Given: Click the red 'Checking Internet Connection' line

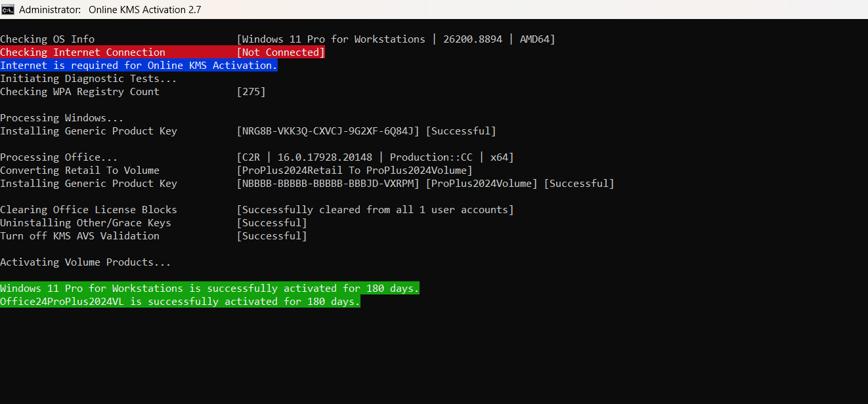Looking at the screenshot, I should coord(163,52).
